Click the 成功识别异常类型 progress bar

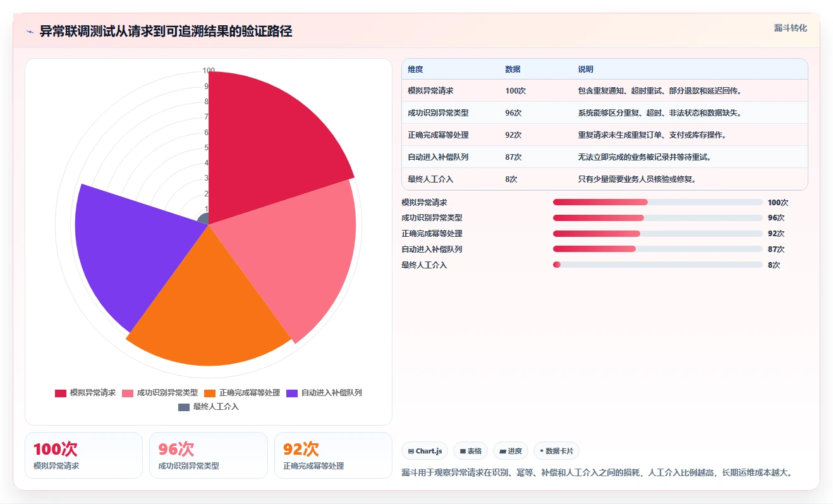(657, 218)
